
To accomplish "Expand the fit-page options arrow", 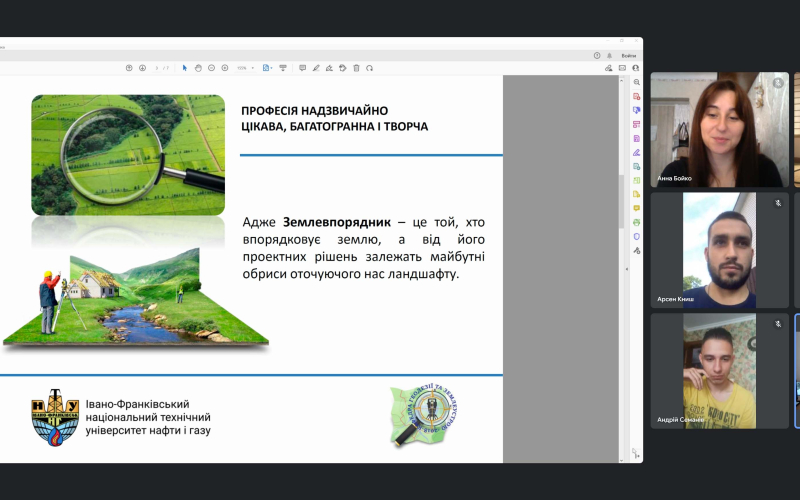I will point(271,68).
